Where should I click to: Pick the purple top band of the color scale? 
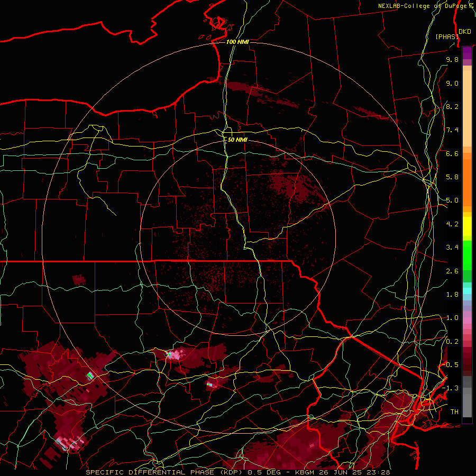tap(467, 53)
